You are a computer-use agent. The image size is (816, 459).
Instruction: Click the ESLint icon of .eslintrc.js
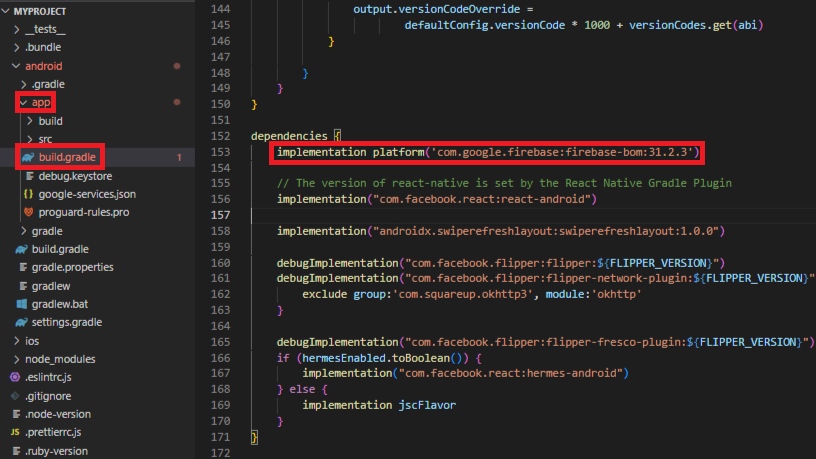coord(15,377)
